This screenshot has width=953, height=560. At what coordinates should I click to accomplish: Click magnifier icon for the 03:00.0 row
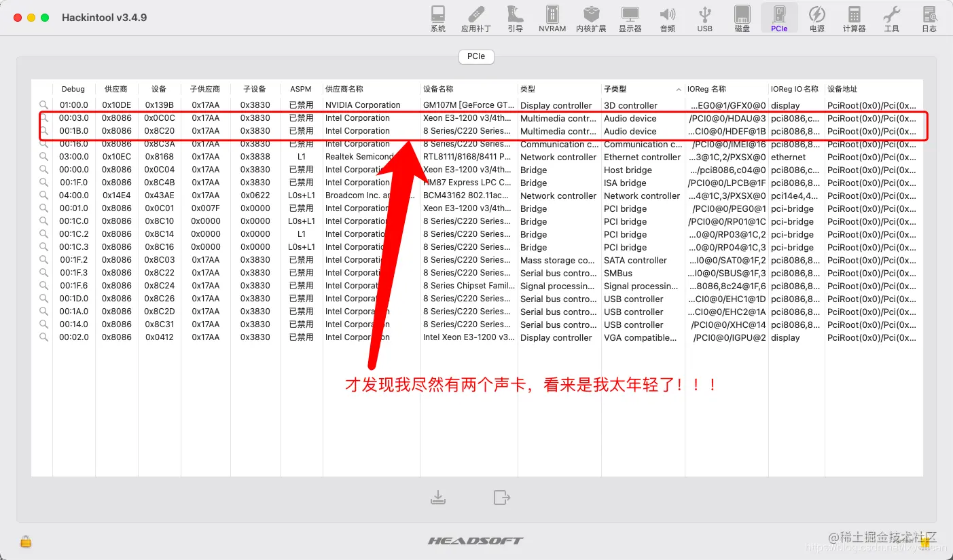[x=44, y=156]
